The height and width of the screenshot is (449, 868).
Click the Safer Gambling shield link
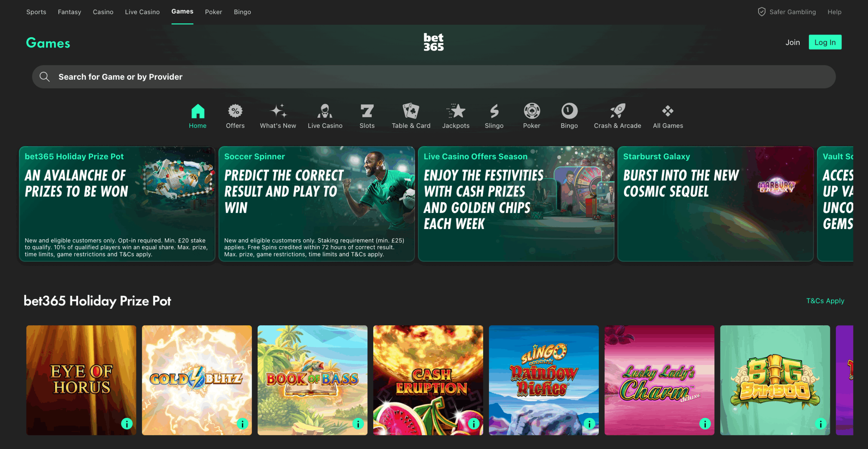coord(787,12)
